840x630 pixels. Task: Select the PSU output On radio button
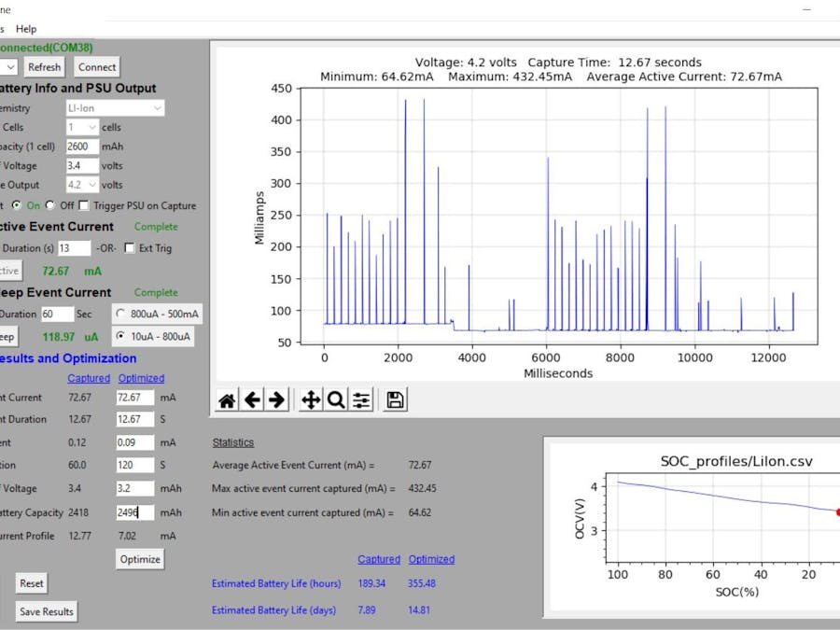[17, 205]
